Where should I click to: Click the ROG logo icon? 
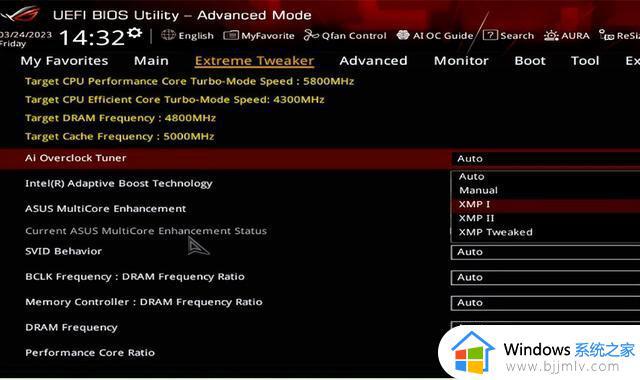coord(20,14)
